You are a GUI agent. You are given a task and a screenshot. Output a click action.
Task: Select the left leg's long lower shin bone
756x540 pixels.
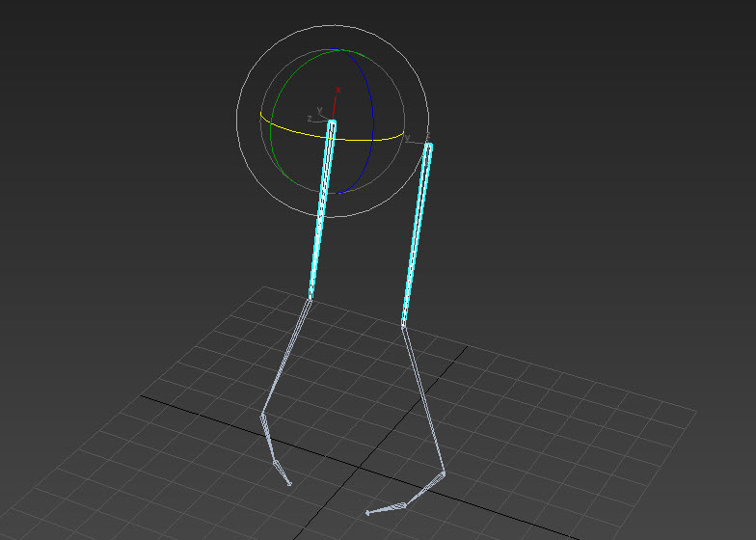click(286, 358)
